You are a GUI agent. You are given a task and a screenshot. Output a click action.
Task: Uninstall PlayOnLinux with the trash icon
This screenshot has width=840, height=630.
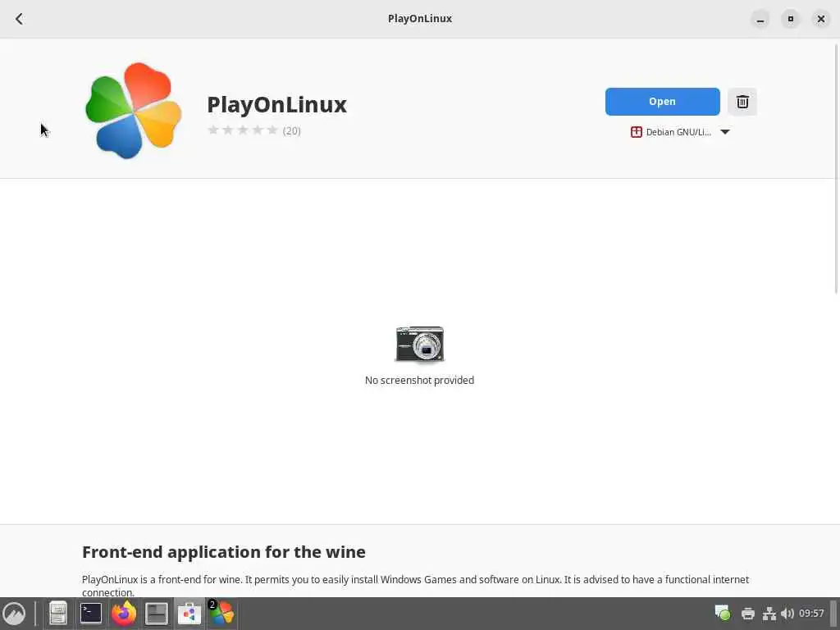[x=742, y=101]
